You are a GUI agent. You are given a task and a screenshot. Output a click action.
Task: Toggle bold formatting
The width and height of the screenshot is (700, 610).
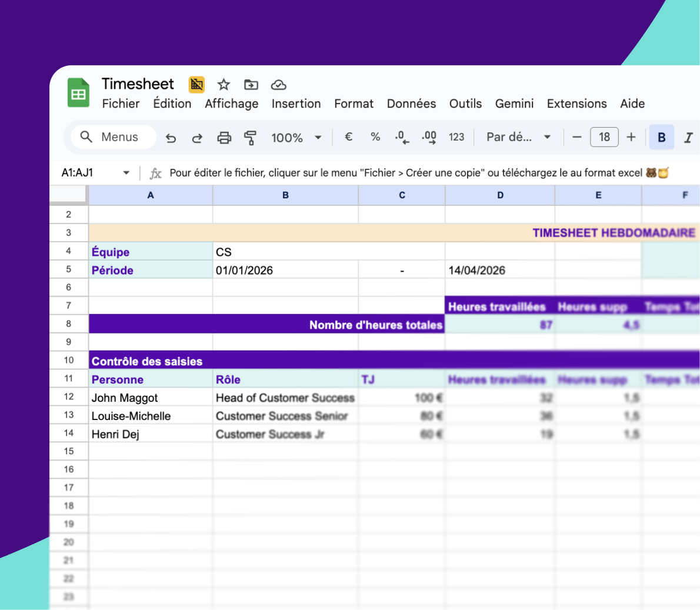[661, 137]
